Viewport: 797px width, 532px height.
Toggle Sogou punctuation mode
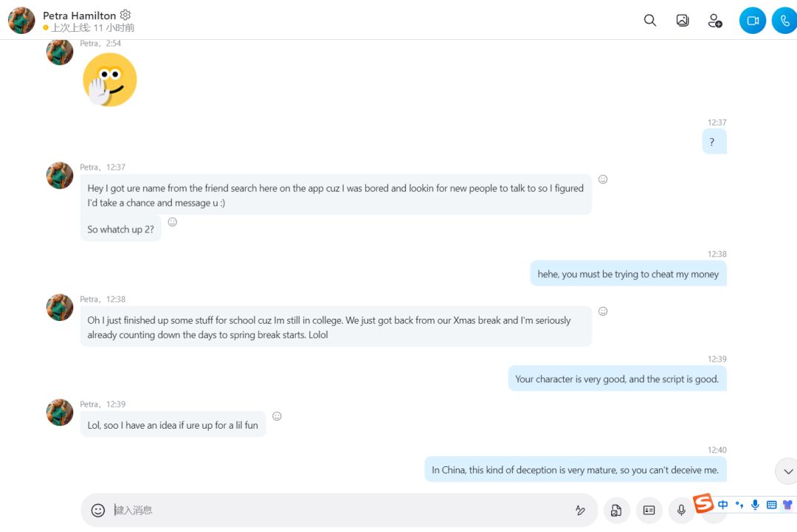(739, 505)
